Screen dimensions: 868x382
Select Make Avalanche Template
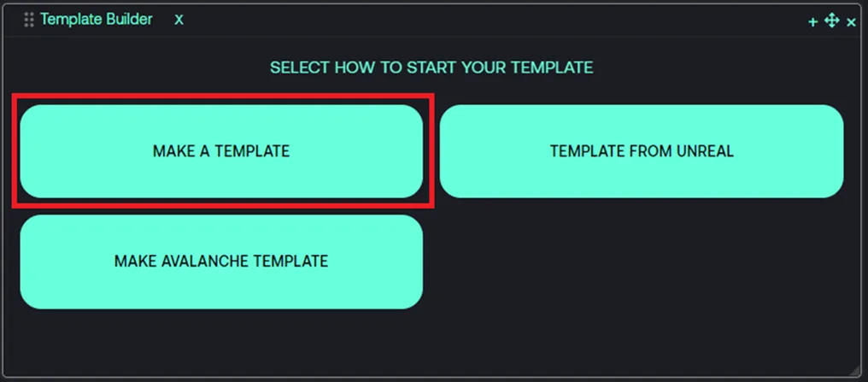[221, 261]
